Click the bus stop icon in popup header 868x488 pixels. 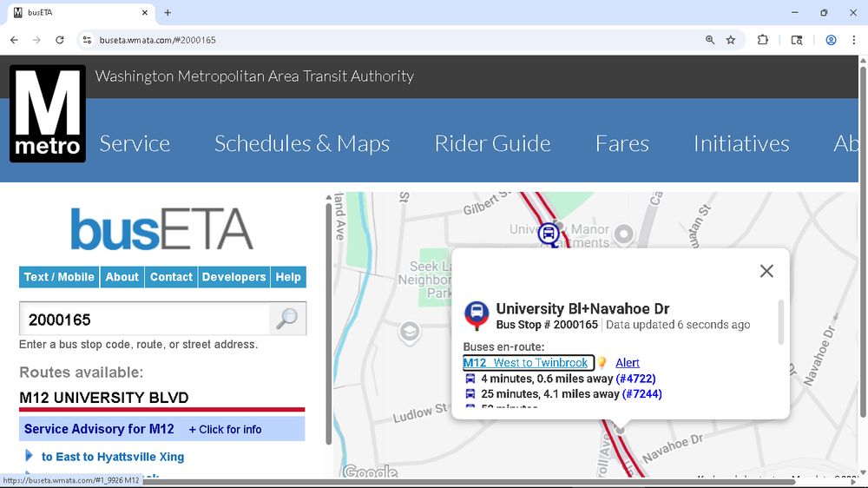click(x=476, y=314)
